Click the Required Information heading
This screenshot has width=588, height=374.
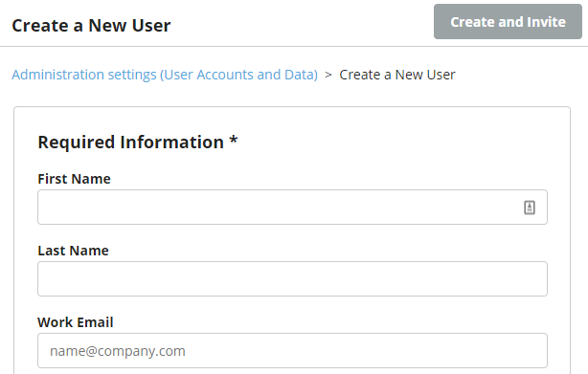[x=138, y=143]
